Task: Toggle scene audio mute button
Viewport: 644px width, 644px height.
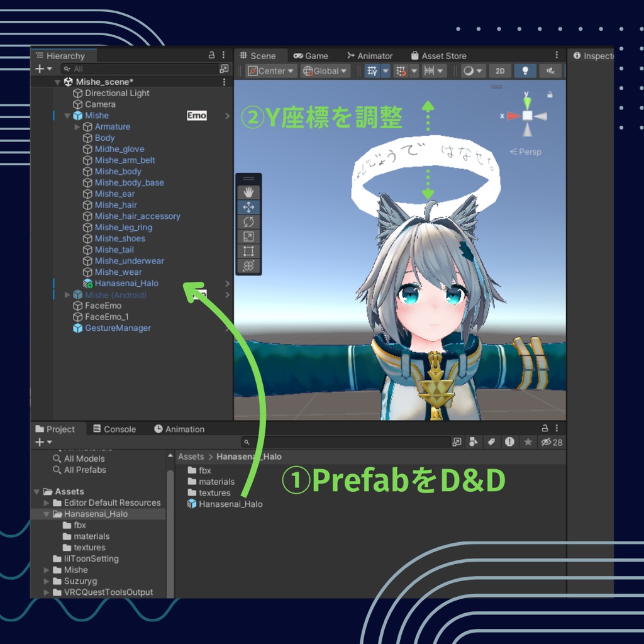Action: click(550, 70)
